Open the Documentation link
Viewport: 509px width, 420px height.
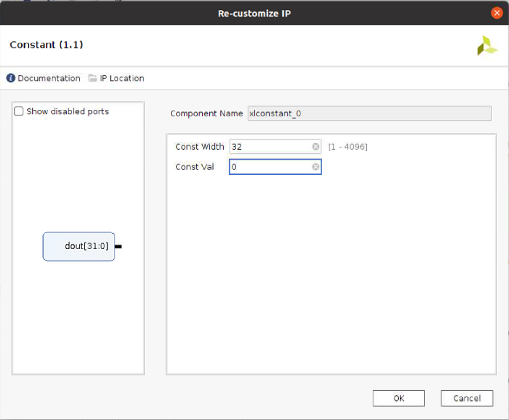point(49,79)
